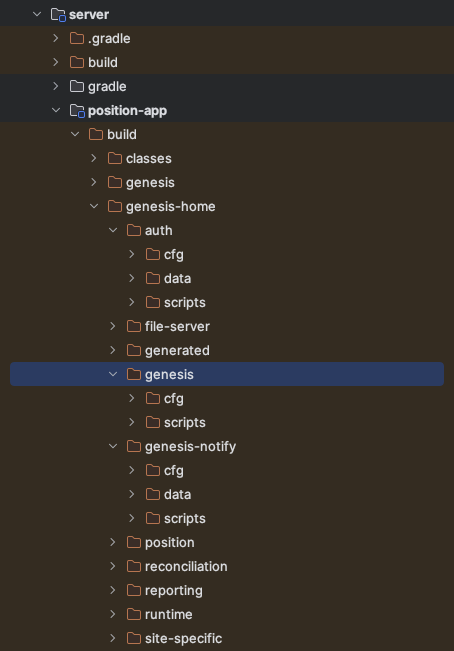Screen dimensions: 454x651
Task: Click the position-app module folder icon
Action: (77, 110)
